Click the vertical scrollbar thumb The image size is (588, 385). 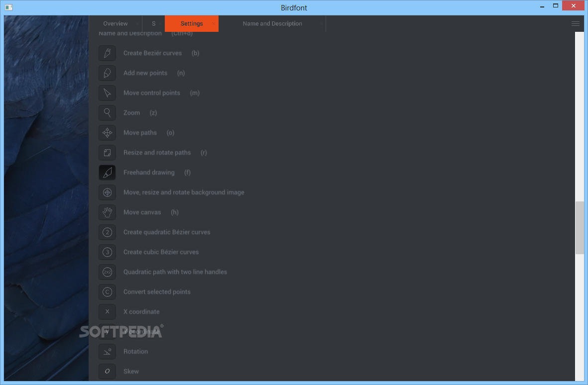(580, 228)
